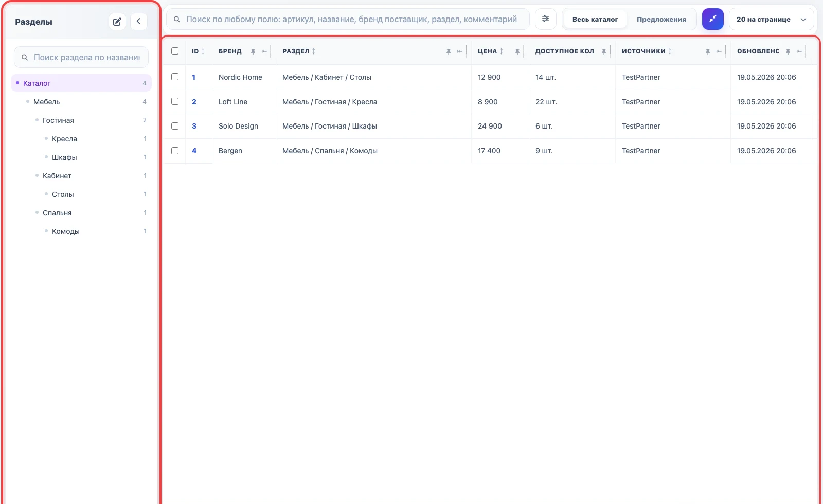Sort by the РАЗДЕЛ column arrows
This screenshot has height=504, width=823.
[313, 51]
